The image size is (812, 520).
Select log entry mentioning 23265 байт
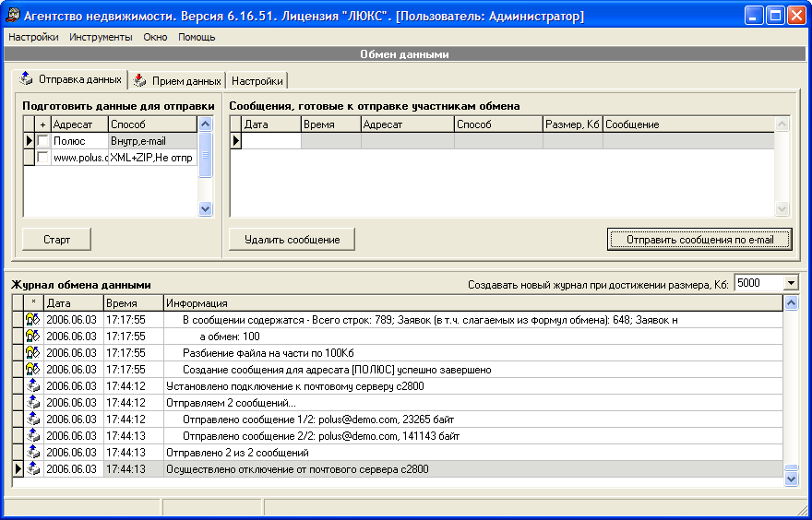(318, 420)
